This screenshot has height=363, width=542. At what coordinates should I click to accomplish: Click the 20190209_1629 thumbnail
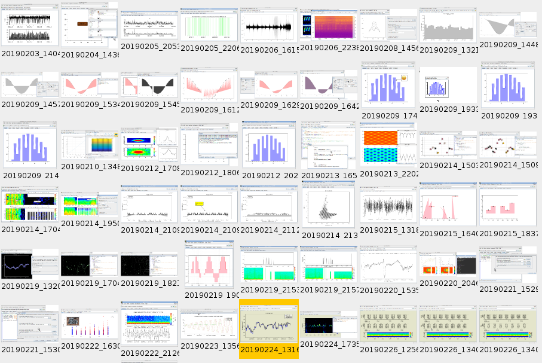[x=269, y=85]
